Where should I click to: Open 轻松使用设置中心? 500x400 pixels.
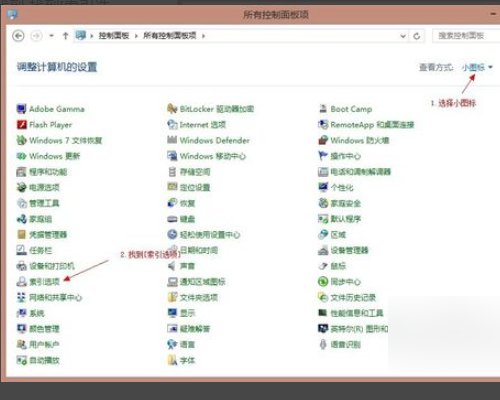coord(204,234)
